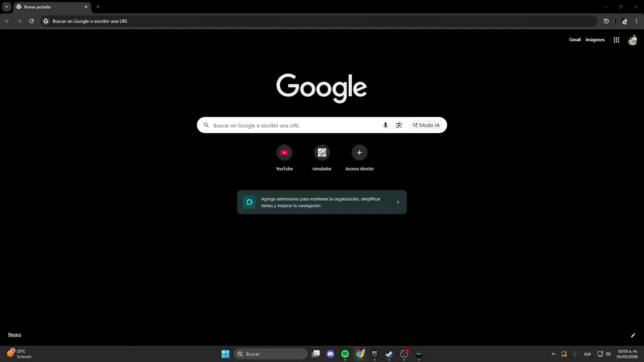The height and width of the screenshot is (362, 644).
Task: Open Spotify from the taskbar
Action: [x=345, y=354]
